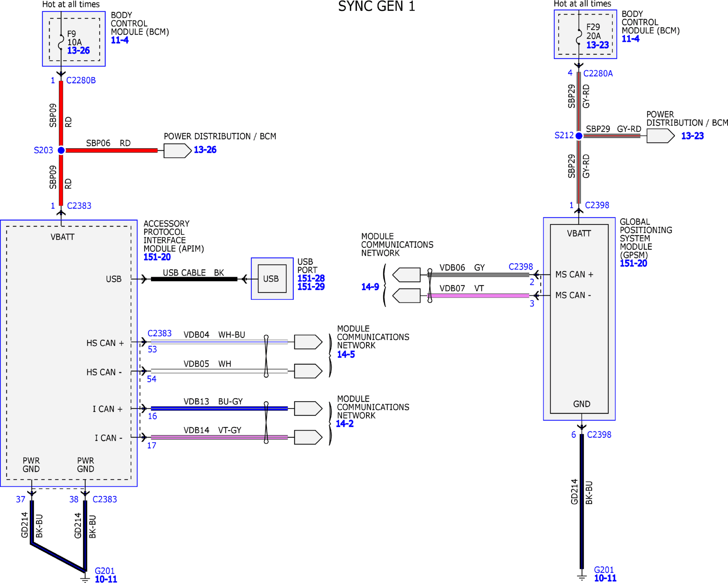
Task: Click the C2280A connector label
Action: (x=598, y=74)
